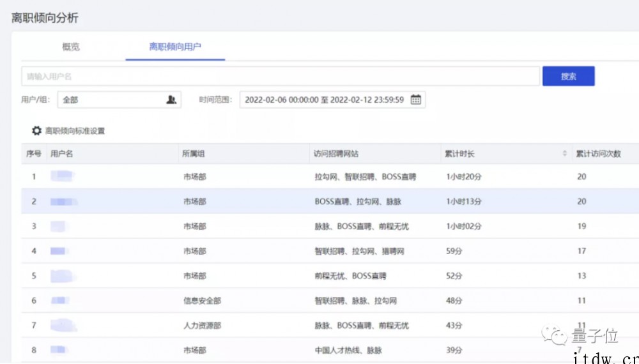Click the 39分 duration cell

(x=454, y=350)
